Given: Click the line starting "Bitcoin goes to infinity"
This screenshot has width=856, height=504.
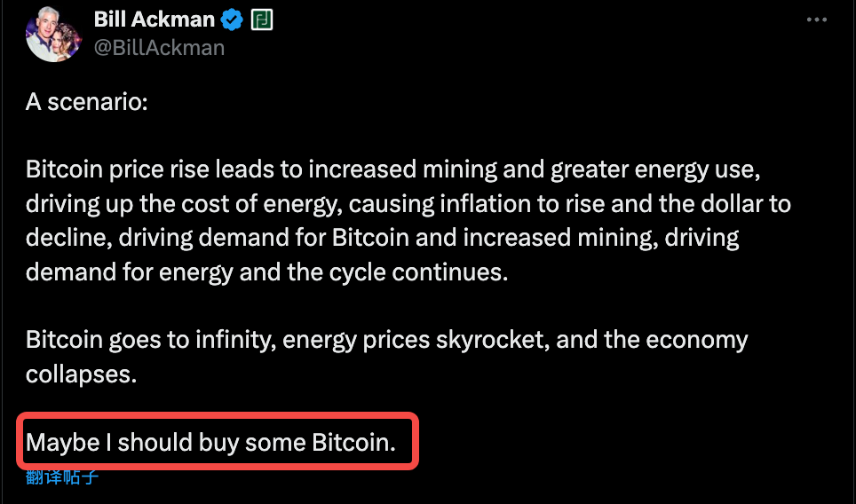Looking at the screenshot, I should coord(386,340).
